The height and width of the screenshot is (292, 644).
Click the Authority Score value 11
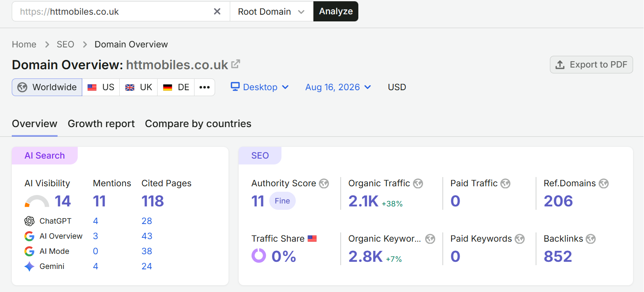(258, 201)
